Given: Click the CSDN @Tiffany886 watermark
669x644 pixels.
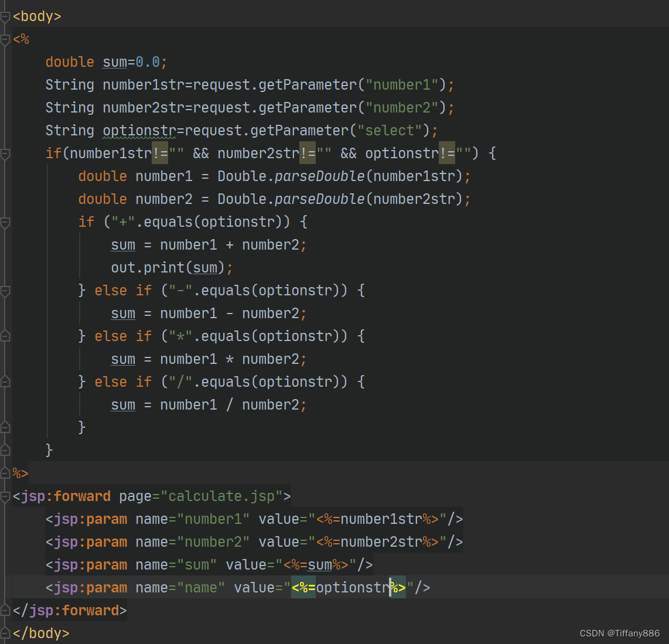Looking at the screenshot, I should coord(620,633).
